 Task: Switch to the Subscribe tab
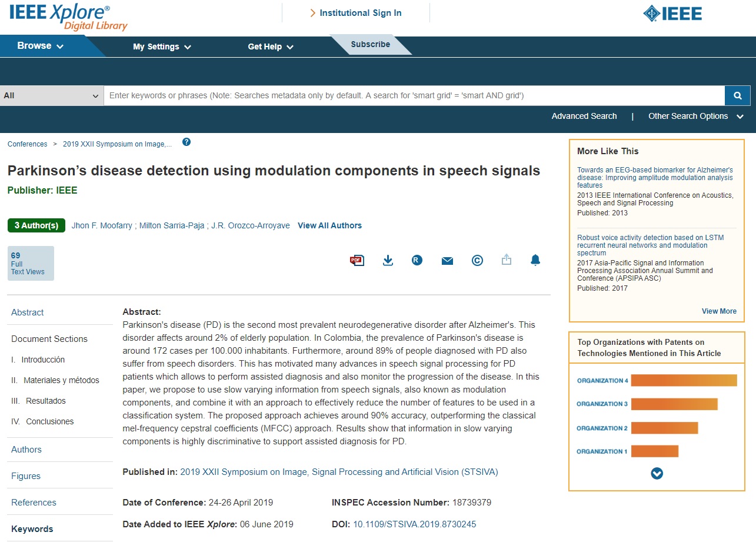[370, 44]
